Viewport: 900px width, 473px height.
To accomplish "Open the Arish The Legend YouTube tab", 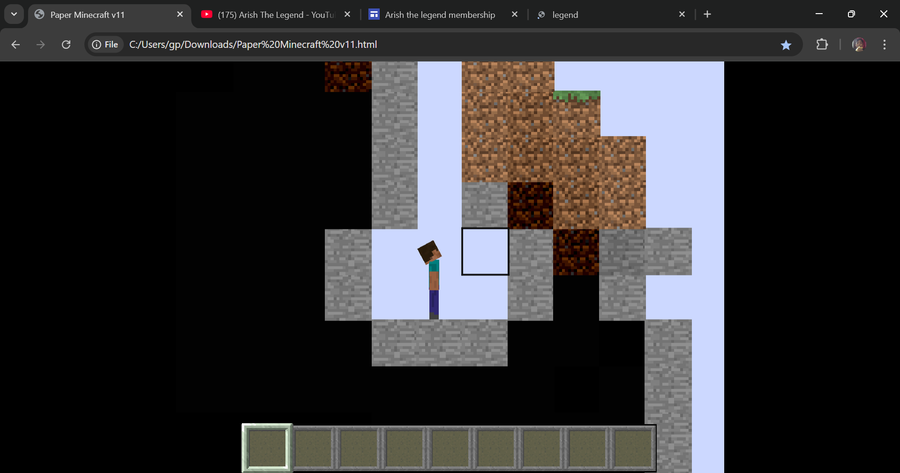I will coord(276,15).
